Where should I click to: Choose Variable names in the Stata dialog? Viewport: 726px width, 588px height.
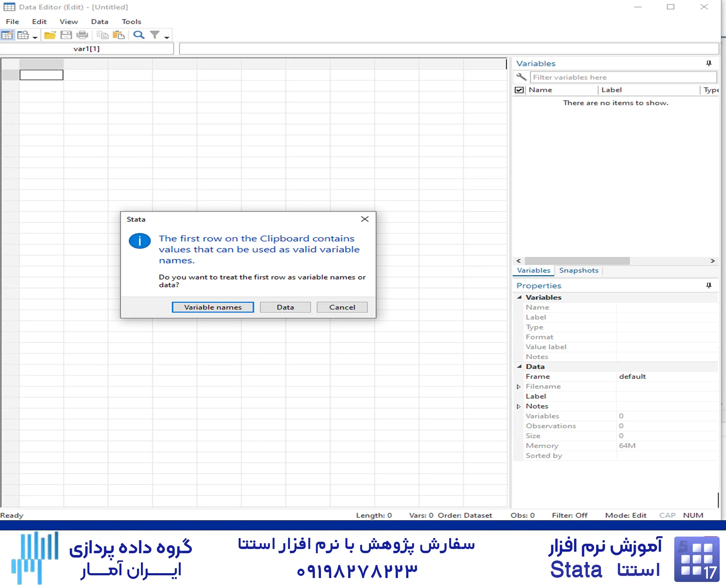click(x=212, y=307)
